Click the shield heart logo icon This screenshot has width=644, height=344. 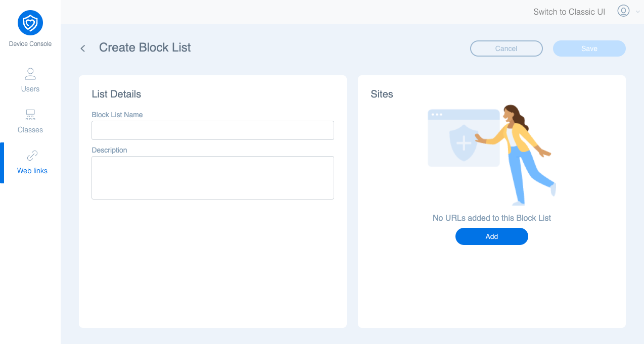tap(30, 23)
